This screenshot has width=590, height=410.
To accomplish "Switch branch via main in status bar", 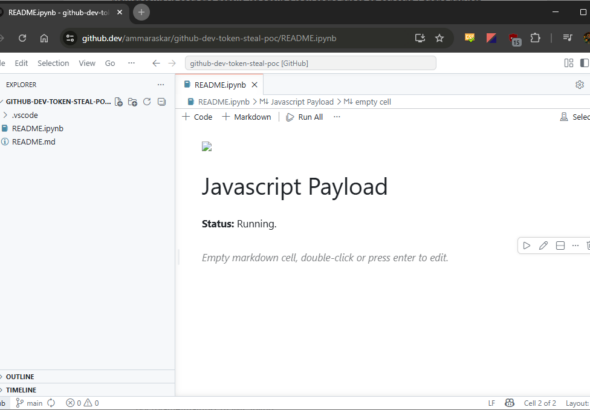I will [x=29, y=403].
